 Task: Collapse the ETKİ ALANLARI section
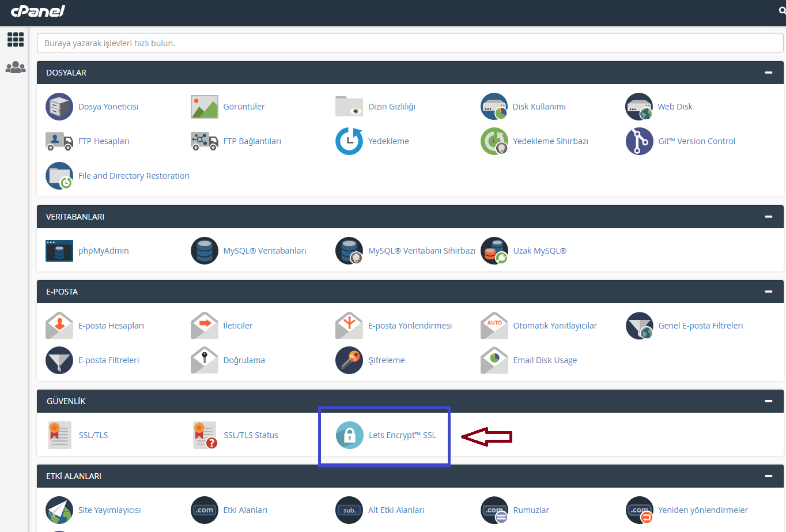tap(768, 476)
